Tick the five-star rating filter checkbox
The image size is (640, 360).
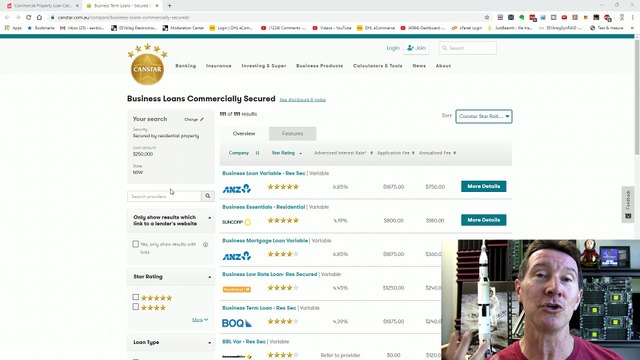[136, 297]
